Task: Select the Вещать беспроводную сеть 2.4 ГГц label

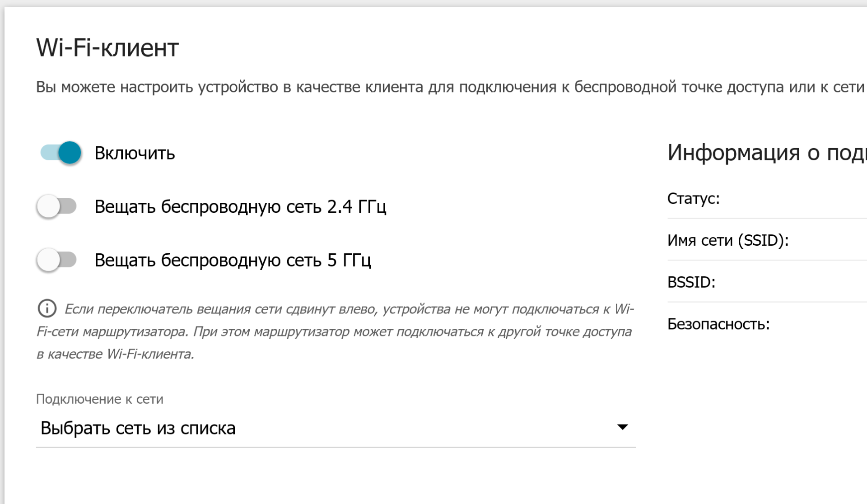Action: [x=240, y=207]
